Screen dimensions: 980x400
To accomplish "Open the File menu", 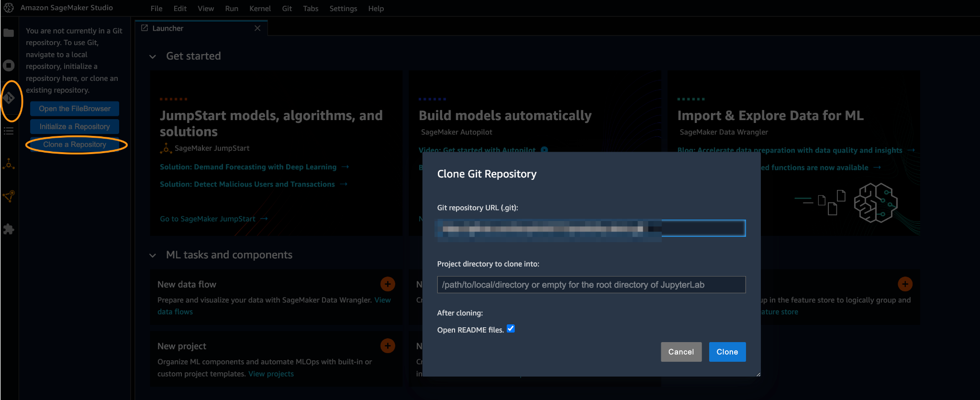I will tap(156, 9).
